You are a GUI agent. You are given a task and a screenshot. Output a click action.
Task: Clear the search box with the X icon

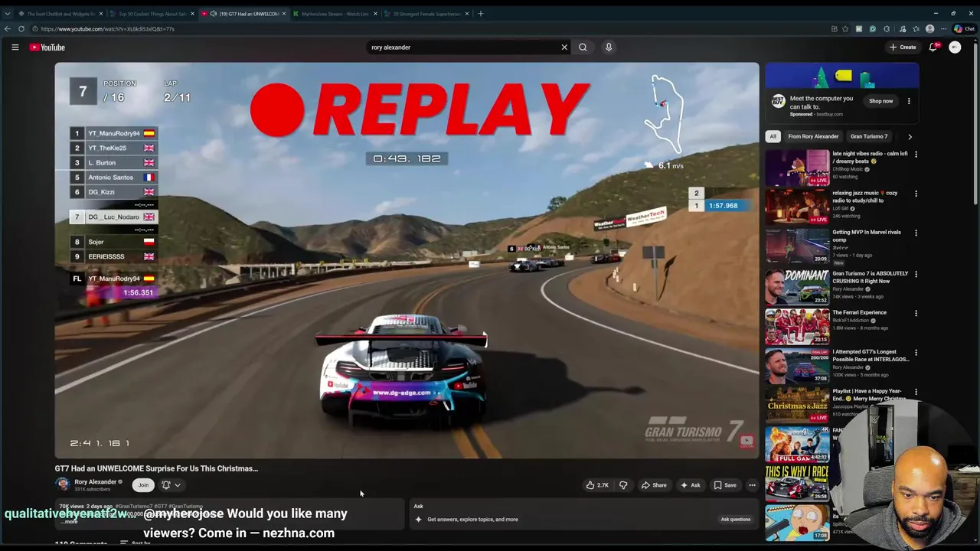point(564,47)
